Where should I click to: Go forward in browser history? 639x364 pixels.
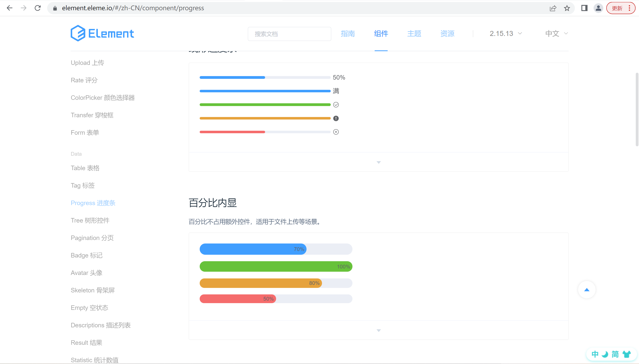23,8
